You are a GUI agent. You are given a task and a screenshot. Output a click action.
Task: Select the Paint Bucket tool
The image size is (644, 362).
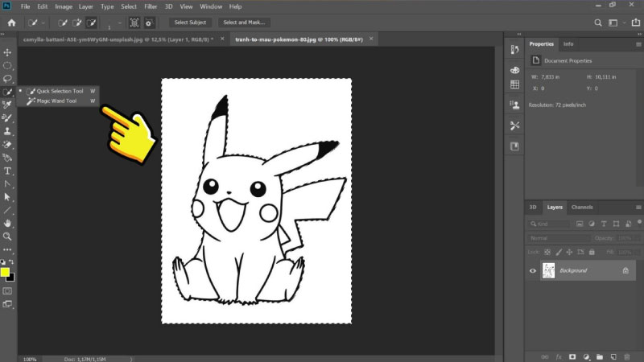[7, 158]
